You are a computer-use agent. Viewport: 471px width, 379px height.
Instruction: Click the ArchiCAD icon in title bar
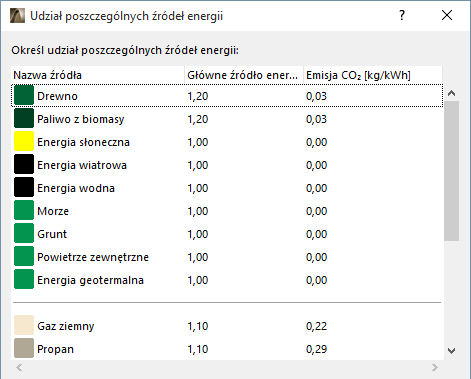17,16
